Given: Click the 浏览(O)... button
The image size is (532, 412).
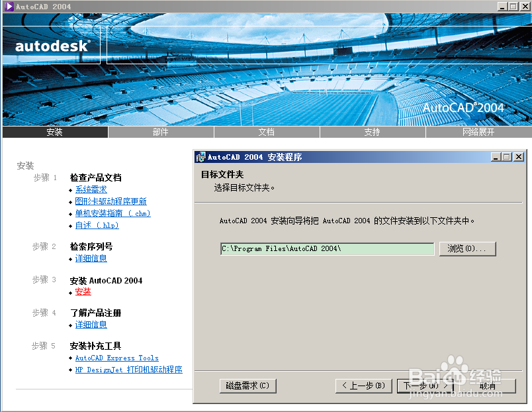Looking at the screenshot, I should tap(468, 248).
